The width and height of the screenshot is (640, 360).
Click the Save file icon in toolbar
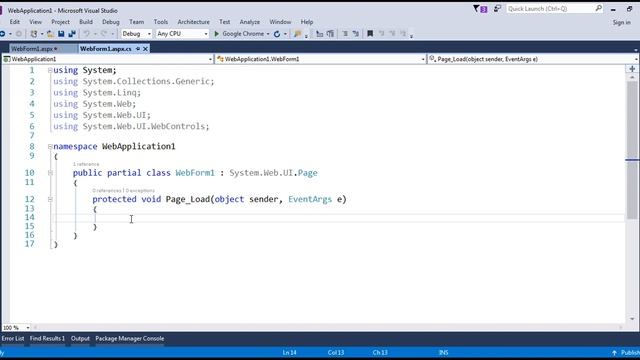[x=61, y=34]
